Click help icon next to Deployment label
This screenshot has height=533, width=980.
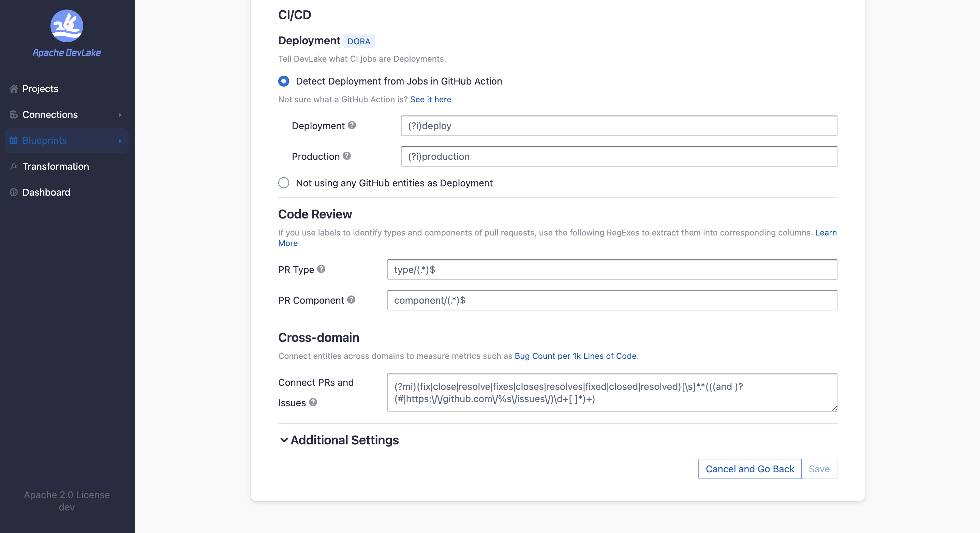(x=352, y=125)
